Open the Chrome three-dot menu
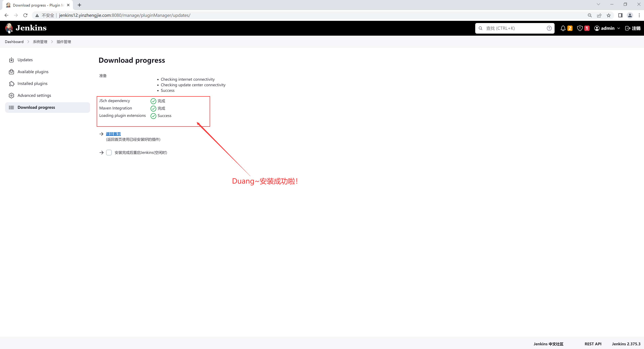This screenshot has height=349, width=644. point(639,15)
